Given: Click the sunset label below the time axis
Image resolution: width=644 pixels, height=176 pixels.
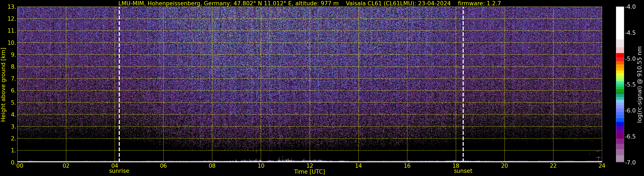Looking at the screenshot, I should 463,171.
